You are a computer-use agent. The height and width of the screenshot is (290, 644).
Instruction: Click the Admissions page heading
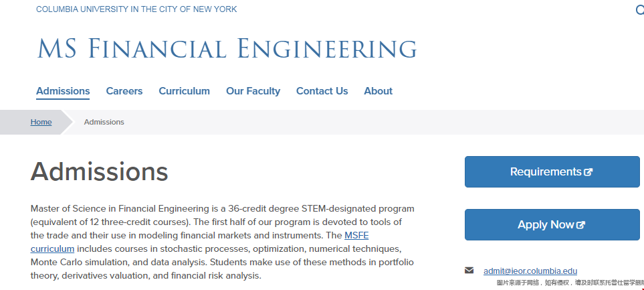point(100,171)
